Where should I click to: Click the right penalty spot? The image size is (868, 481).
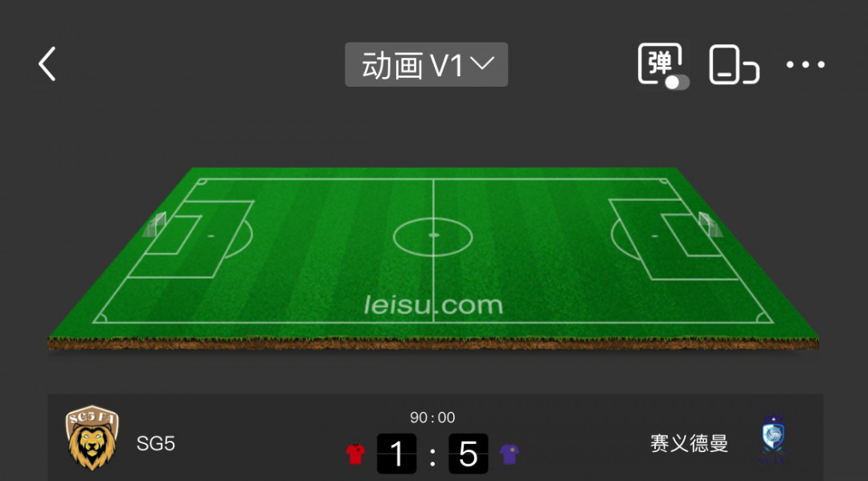[654, 236]
